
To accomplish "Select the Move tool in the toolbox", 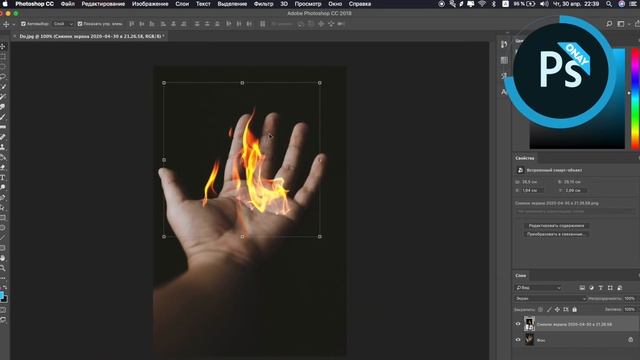I will (x=3, y=46).
